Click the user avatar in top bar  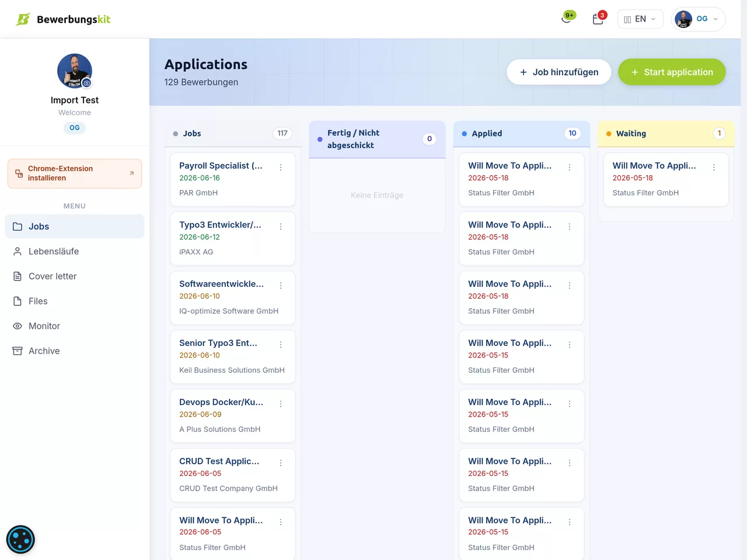point(683,19)
